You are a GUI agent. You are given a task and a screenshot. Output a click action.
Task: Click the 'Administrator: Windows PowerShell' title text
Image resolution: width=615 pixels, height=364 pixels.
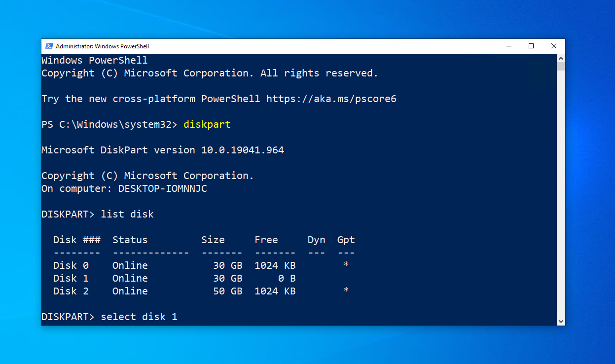(102, 46)
